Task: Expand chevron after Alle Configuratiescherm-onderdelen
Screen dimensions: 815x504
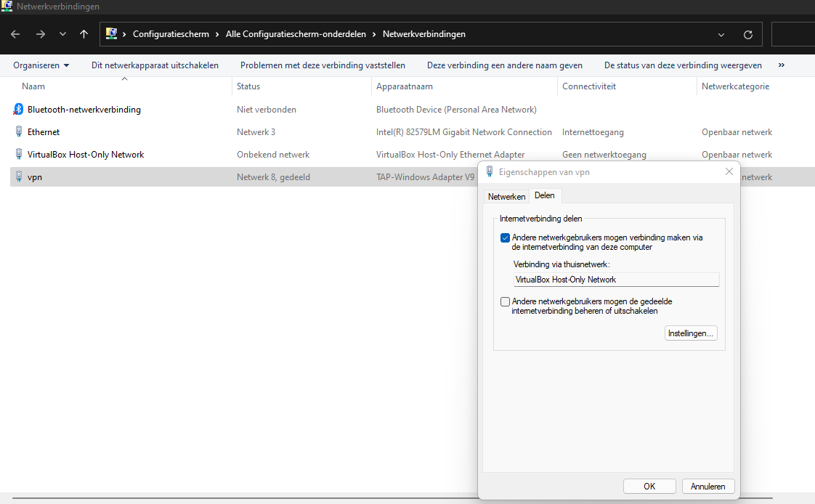Action: (374, 34)
